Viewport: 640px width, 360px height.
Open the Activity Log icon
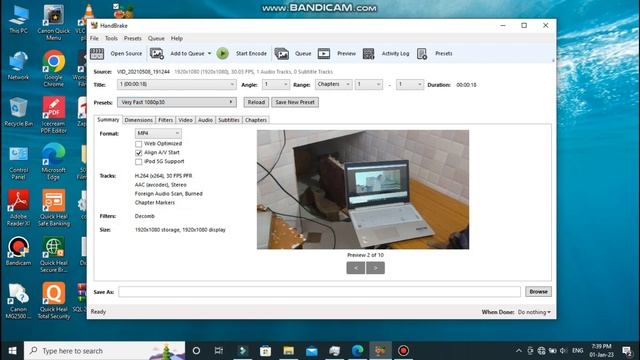[368, 53]
